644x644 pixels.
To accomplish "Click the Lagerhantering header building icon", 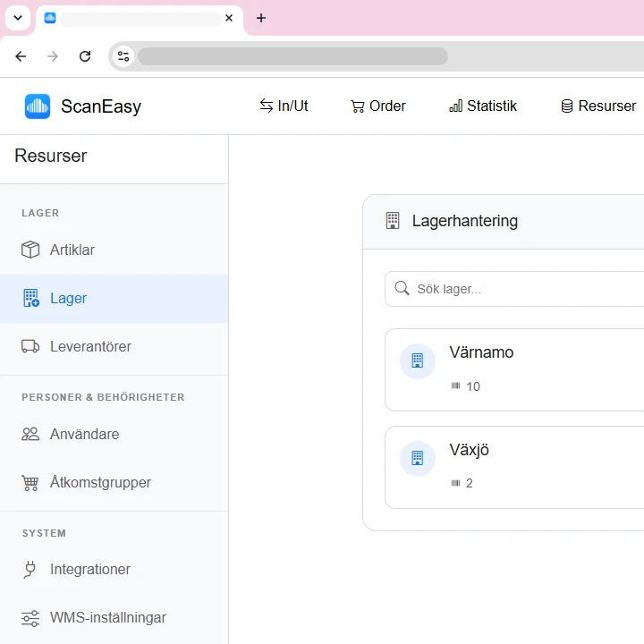I will coord(393,221).
